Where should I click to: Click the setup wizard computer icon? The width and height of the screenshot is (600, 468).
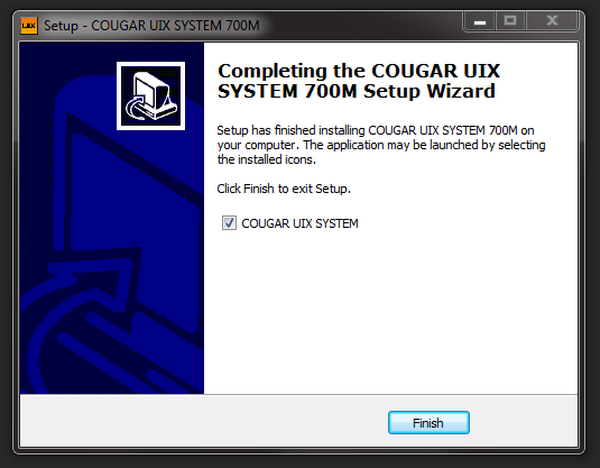point(151,96)
